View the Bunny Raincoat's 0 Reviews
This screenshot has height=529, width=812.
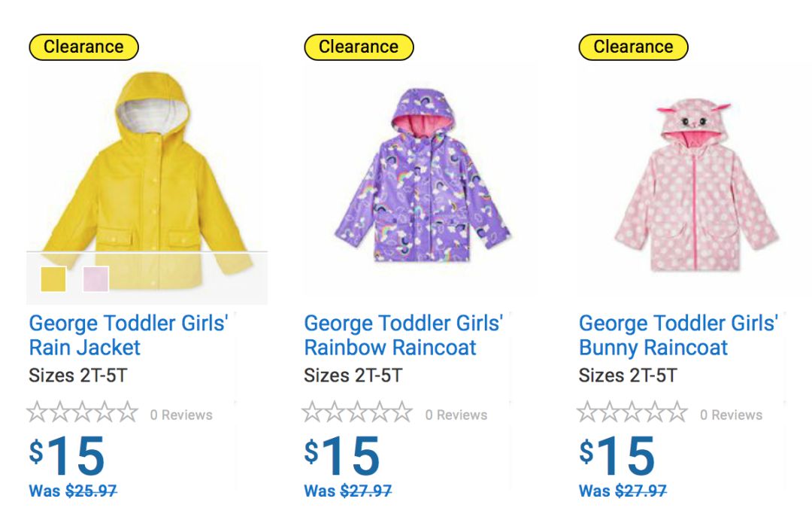(x=731, y=415)
